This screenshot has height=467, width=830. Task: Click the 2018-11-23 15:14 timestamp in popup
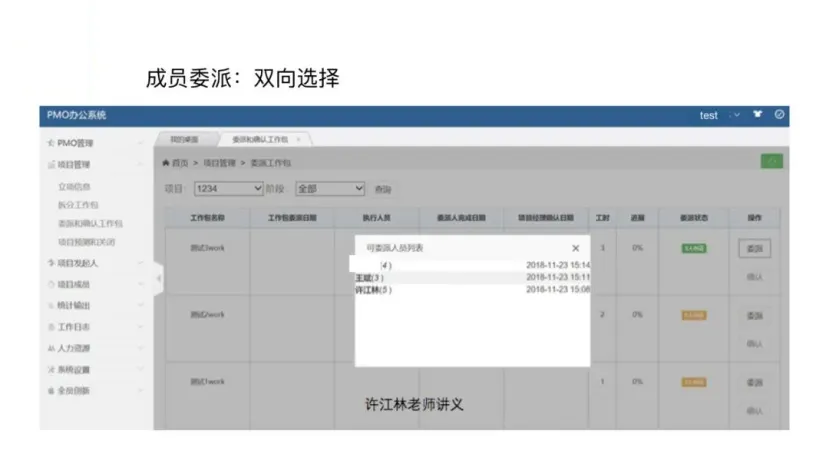[x=558, y=265]
